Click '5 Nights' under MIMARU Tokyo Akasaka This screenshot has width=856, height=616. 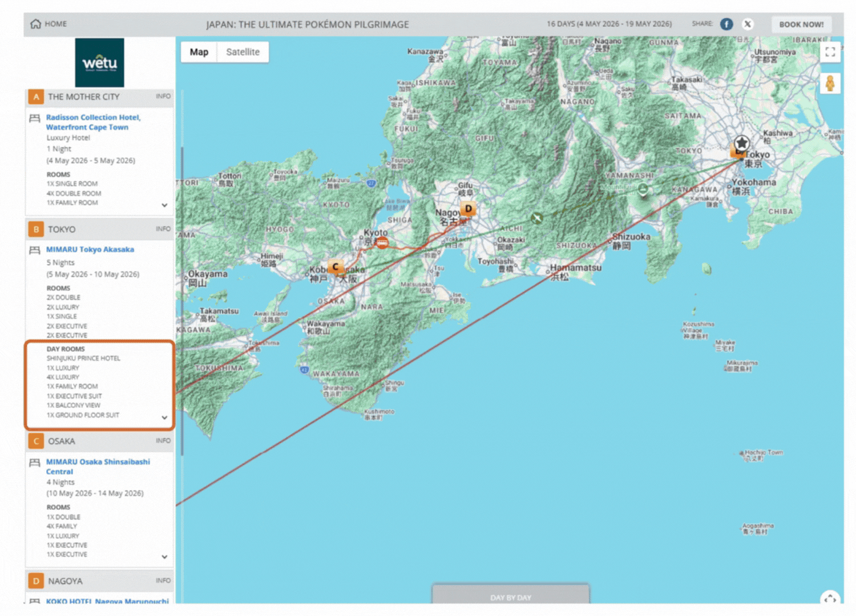[60, 262]
